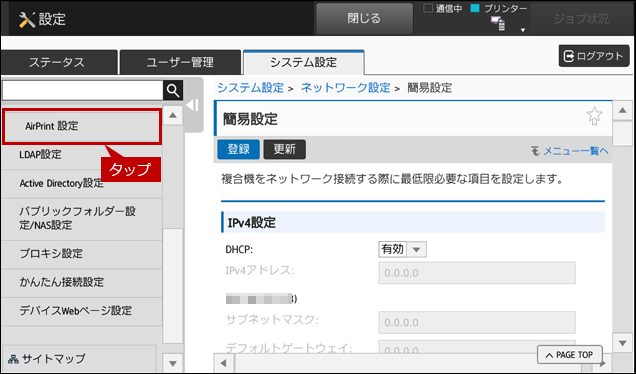Mark page as favorite with star icon
636x374 pixels.
[594, 116]
